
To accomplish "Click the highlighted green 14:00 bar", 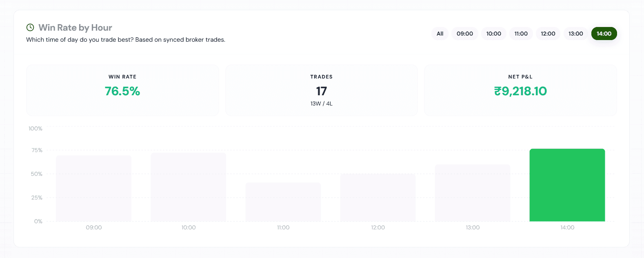I will [x=567, y=185].
